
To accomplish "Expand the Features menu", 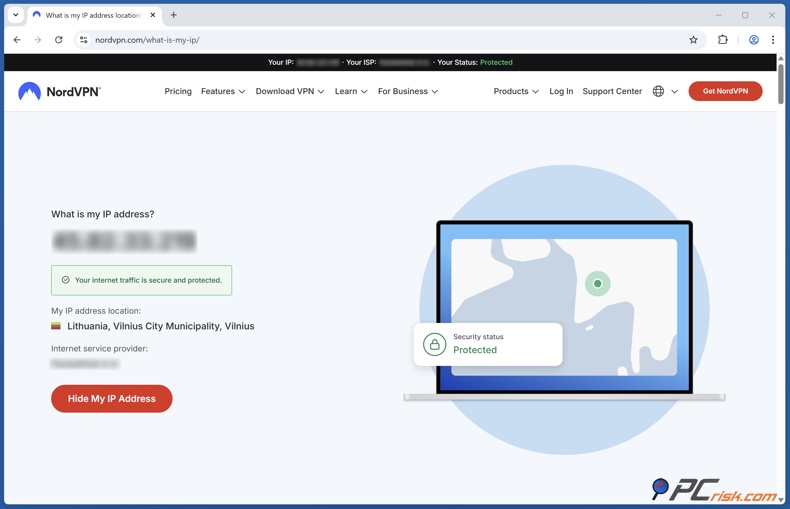I will 223,91.
